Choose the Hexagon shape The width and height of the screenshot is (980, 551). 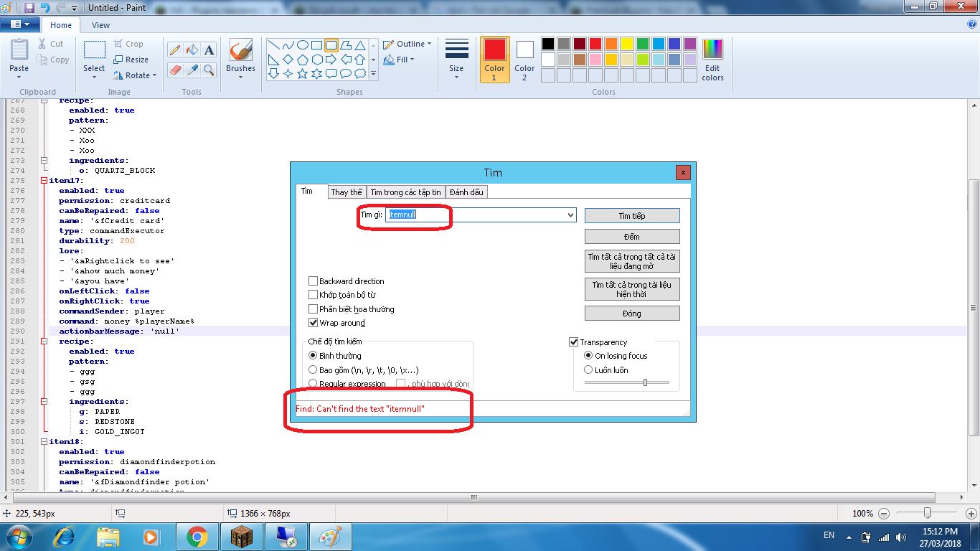coord(317,60)
